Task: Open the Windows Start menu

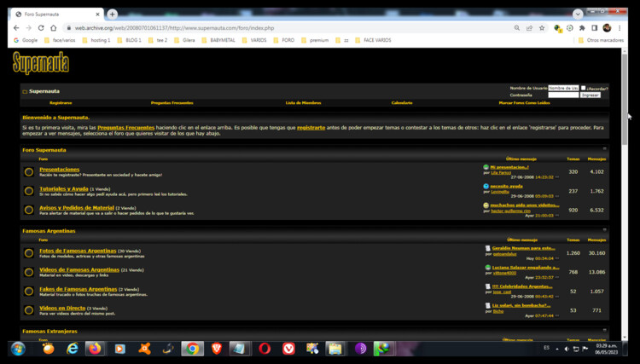Action: coord(19,349)
